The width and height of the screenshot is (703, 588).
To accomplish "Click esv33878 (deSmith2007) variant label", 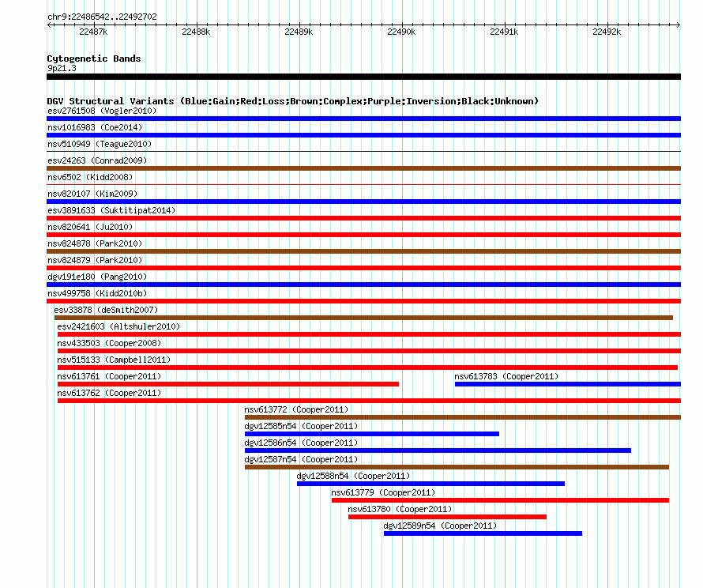I will (x=106, y=310).
